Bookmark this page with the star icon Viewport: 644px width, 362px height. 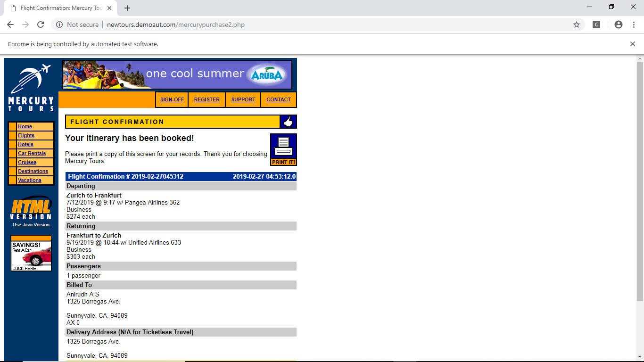pyautogui.click(x=577, y=25)
